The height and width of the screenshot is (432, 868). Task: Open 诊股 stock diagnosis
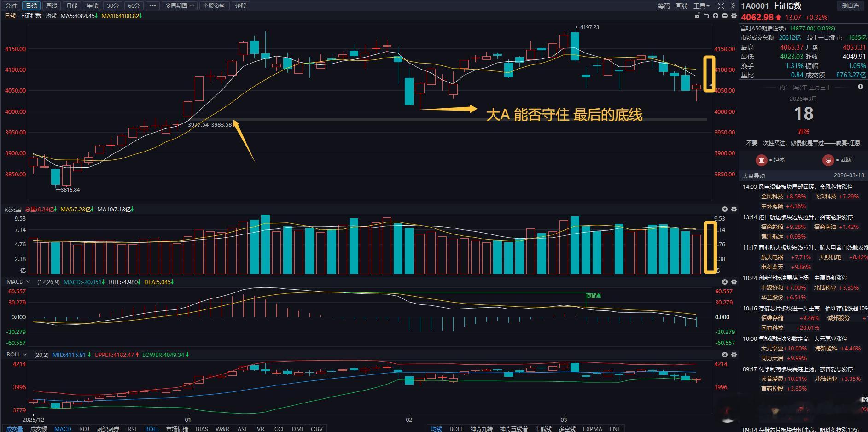(240, 6)
